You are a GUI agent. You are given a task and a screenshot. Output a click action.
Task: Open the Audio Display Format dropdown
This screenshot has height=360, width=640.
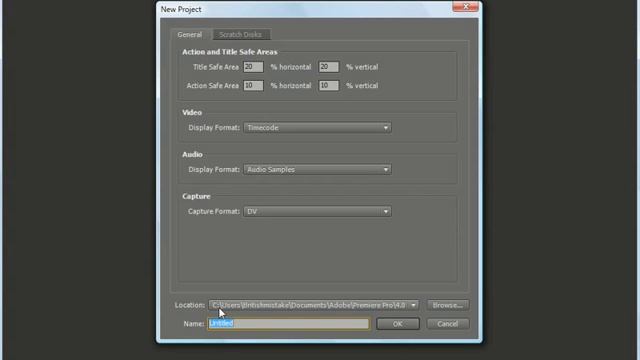[318, 169]
